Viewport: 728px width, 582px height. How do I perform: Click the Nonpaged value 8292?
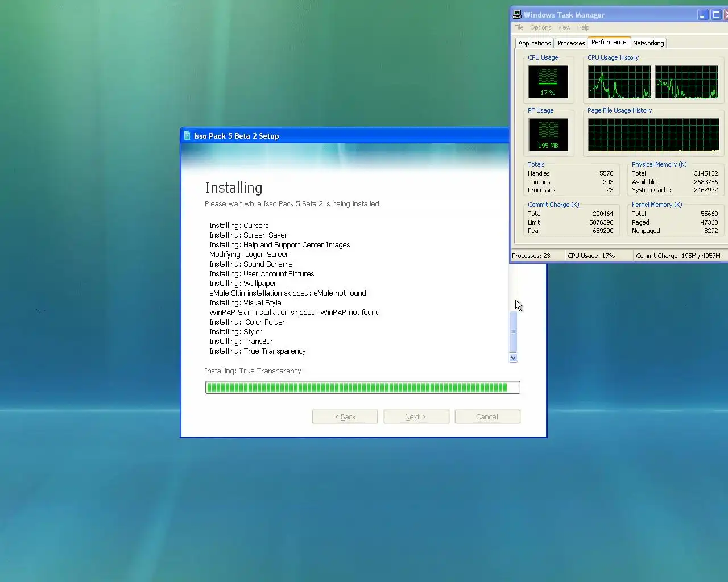711,231
